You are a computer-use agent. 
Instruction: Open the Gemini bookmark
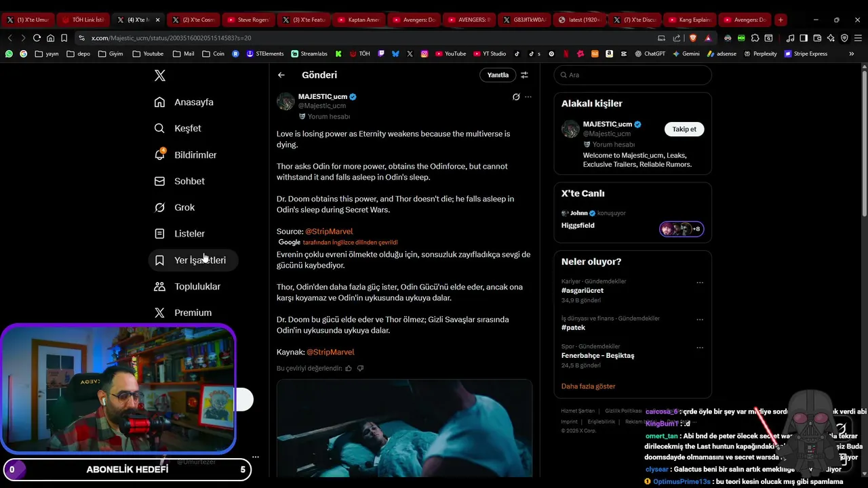(x=686, y=54)
